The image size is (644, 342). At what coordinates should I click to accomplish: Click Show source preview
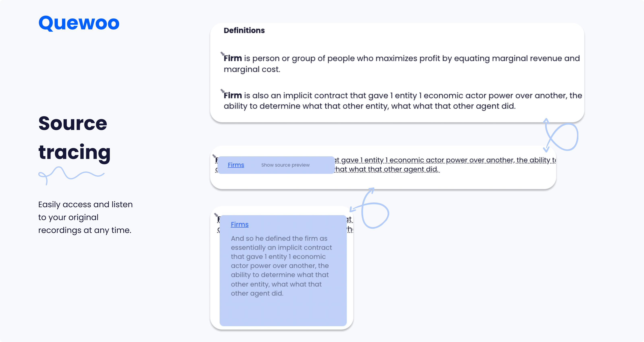(285, 165)
